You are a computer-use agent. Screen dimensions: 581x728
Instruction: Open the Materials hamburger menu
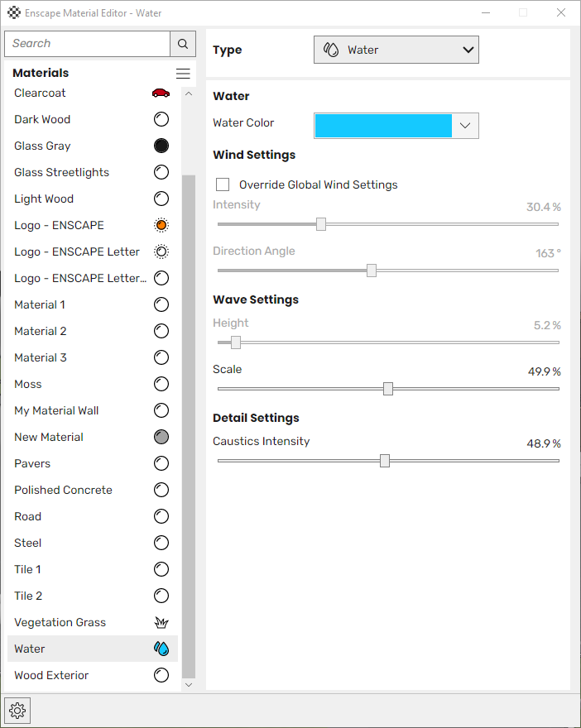pos(183,74)
